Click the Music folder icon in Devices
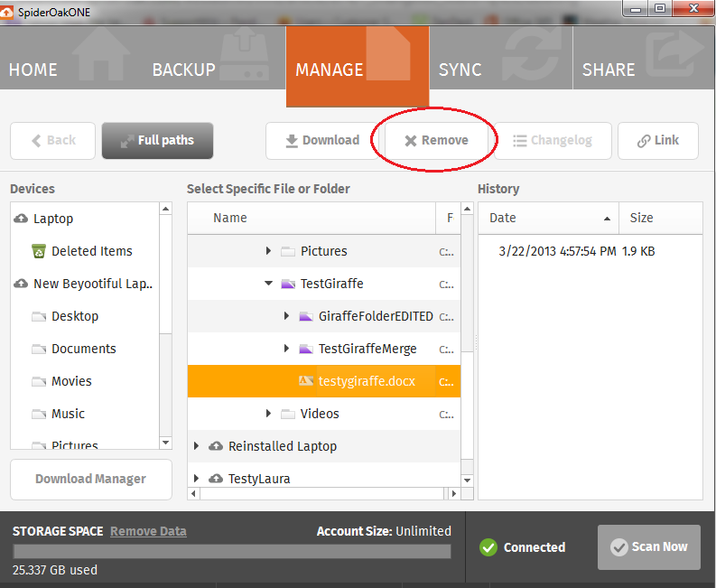The height and width of the screenshot is (588, 716). (x=39, y=414)
